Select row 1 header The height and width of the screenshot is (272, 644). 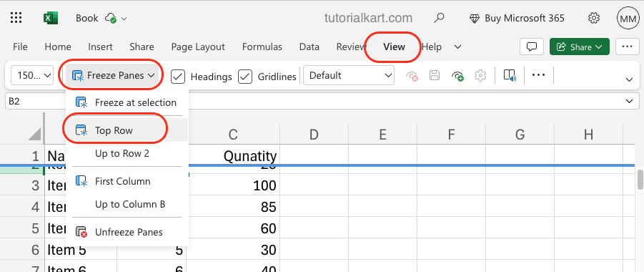pos(22,155)
